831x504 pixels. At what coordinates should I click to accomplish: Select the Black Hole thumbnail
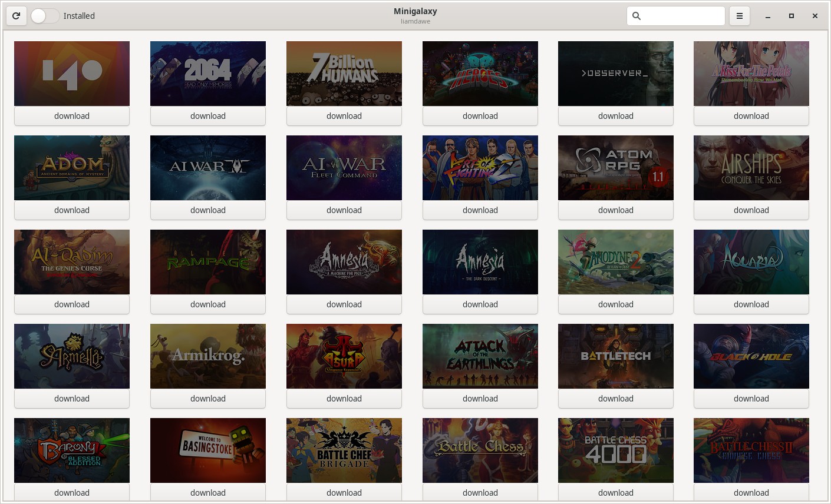click(751, 356)
